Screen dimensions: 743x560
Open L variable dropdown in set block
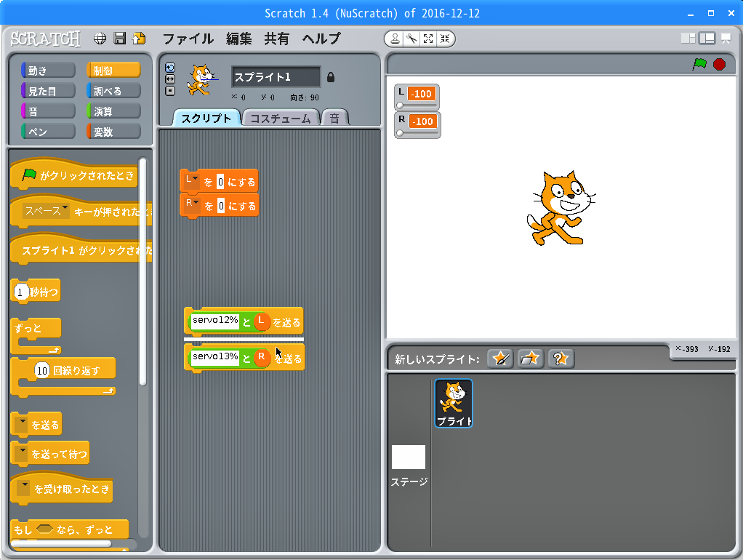point(191,180)
